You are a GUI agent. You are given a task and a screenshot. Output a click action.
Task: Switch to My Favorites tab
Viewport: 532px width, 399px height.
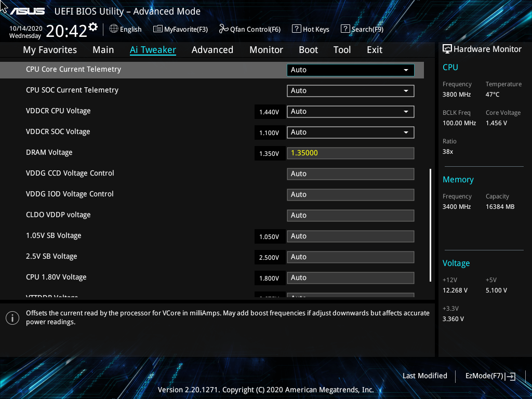50,50
